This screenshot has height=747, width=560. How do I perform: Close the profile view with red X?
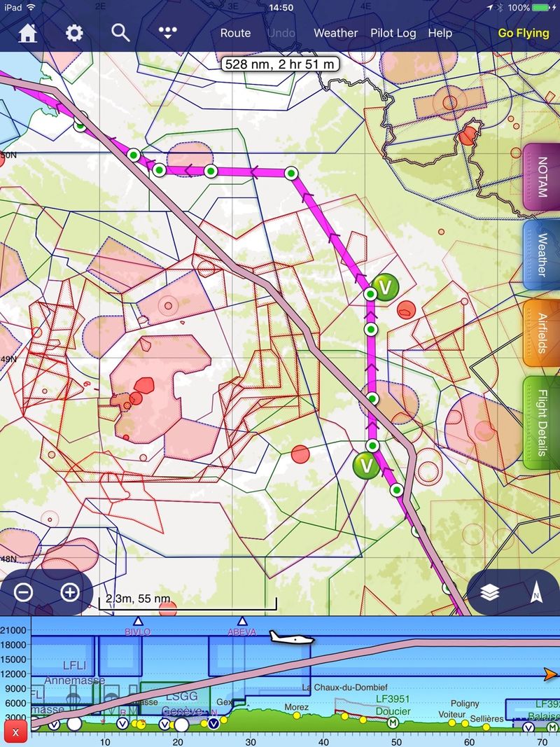15,733
